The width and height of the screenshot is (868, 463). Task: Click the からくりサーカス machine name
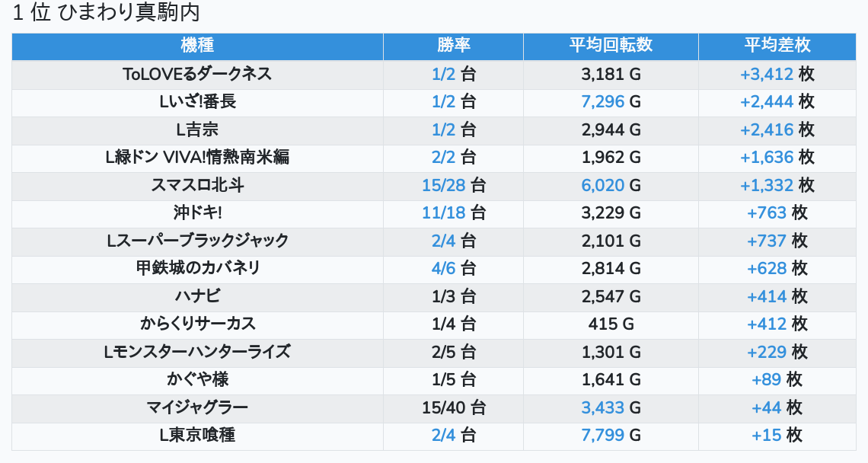pos(197,324)
